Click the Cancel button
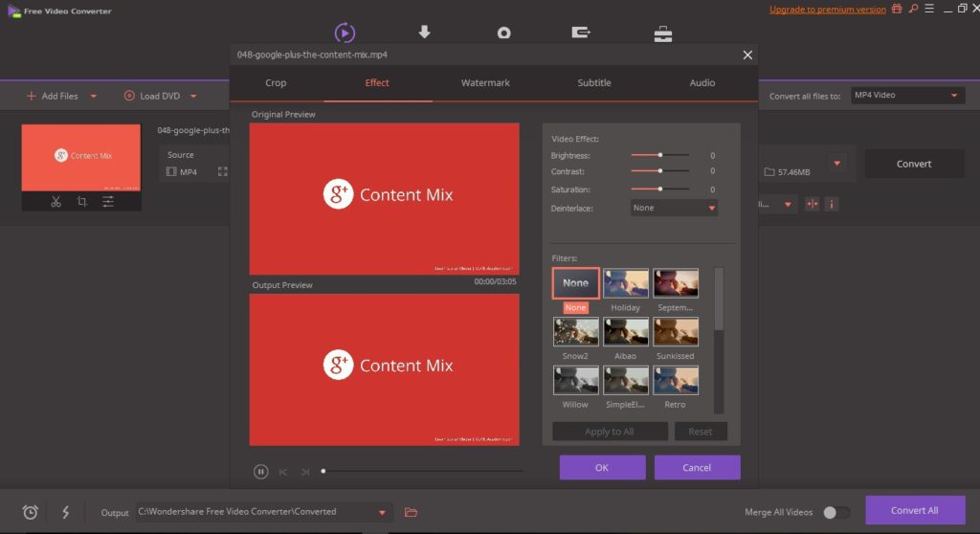The image size is (980, 534). 697,468
